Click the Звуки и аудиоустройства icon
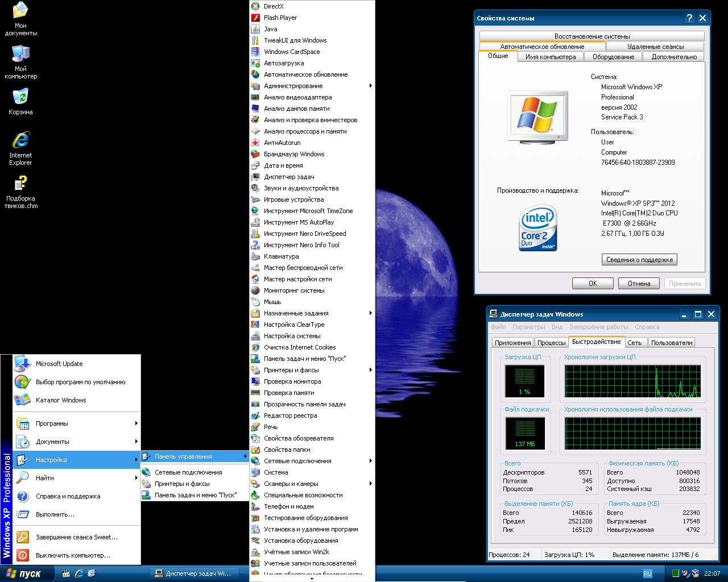728x582 pixels. click(x=255, y=188)
